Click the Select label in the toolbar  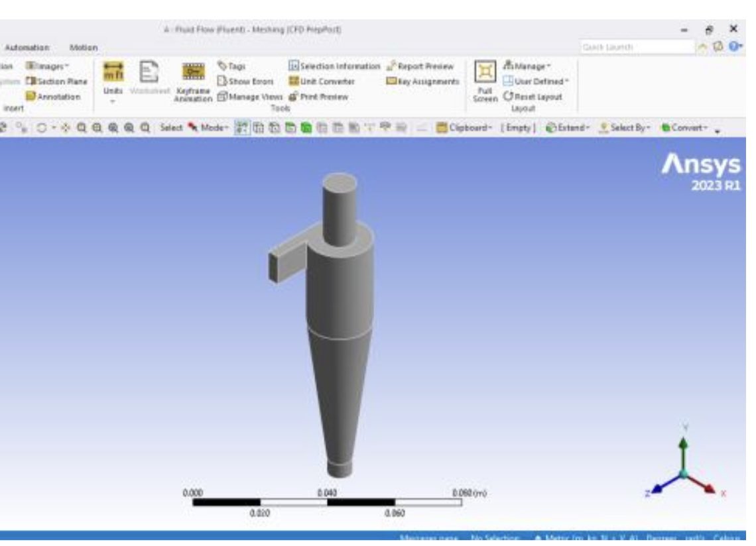(x=171, y=127)
